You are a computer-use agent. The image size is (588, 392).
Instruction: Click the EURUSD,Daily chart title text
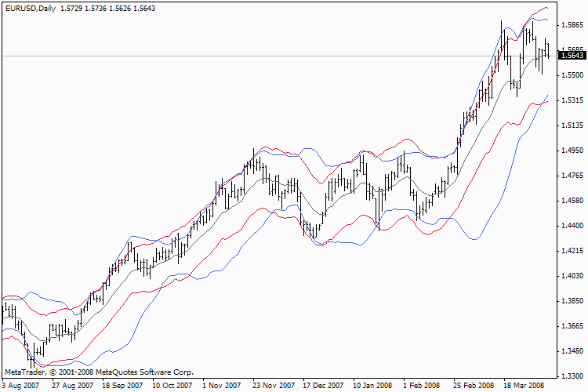(x=31, y=9)
